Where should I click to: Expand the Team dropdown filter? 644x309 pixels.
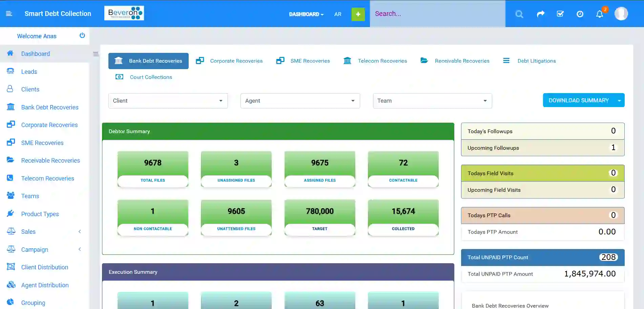tap(432, 101)
